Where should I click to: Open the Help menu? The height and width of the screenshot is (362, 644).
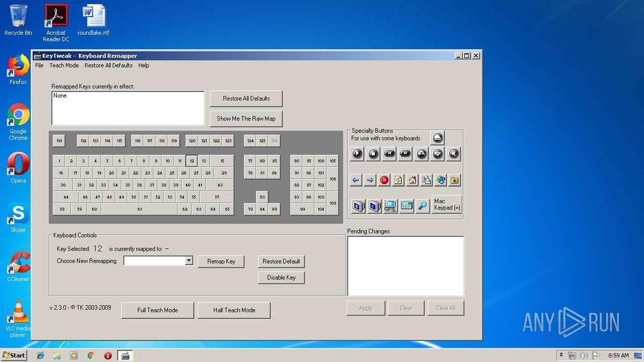point(144,65)
